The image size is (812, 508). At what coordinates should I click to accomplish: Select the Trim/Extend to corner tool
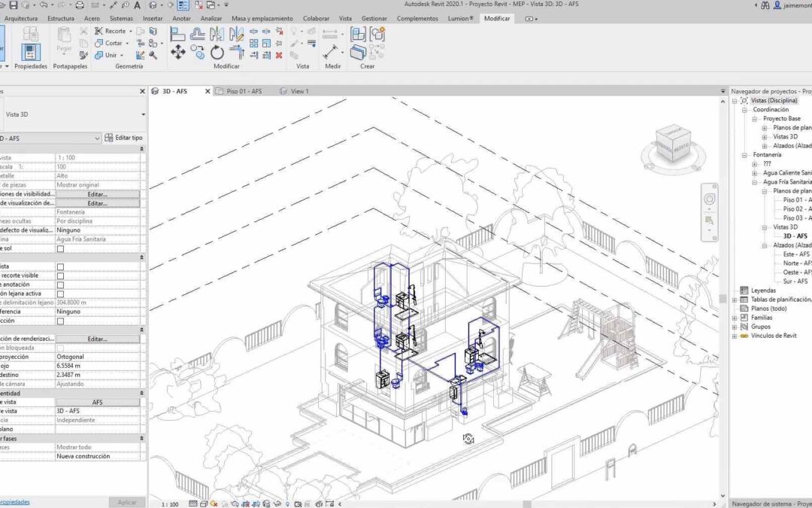[237, 52]
